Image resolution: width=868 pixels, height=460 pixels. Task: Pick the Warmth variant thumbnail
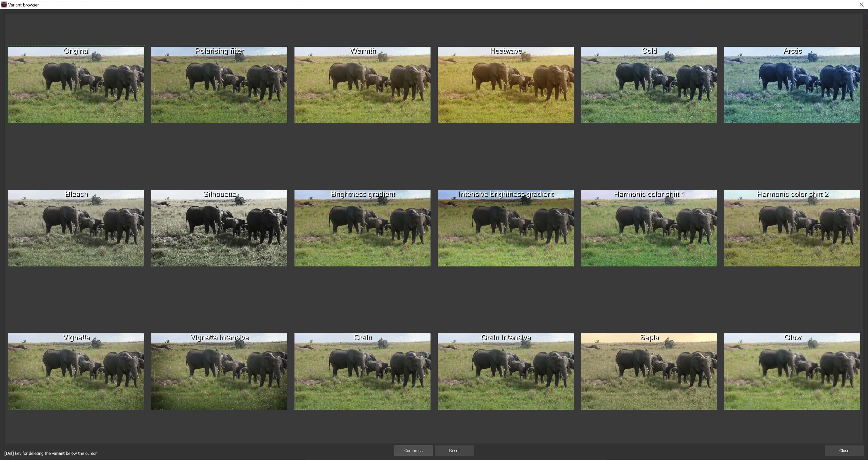point(362,85)
